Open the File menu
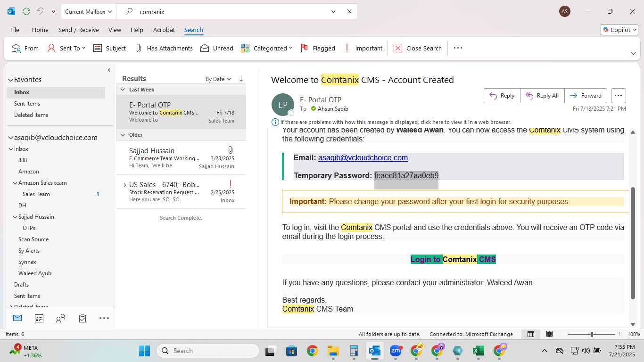 coord(15,30)
